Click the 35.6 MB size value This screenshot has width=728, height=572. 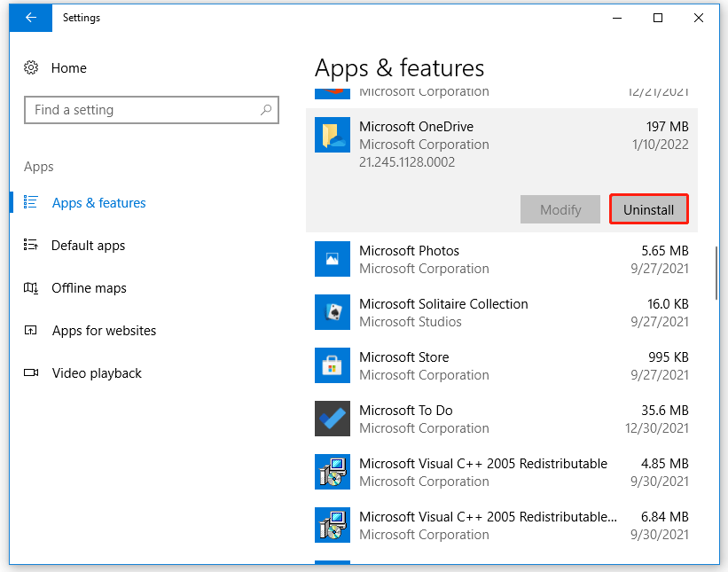click(x=665, y=411)
